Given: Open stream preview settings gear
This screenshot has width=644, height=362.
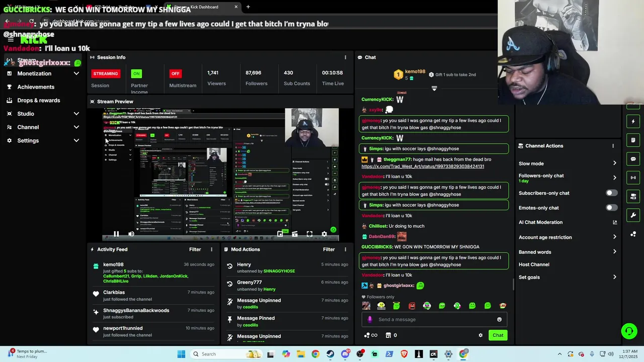Looking at the screenshot, I should [x=324, y=234].
